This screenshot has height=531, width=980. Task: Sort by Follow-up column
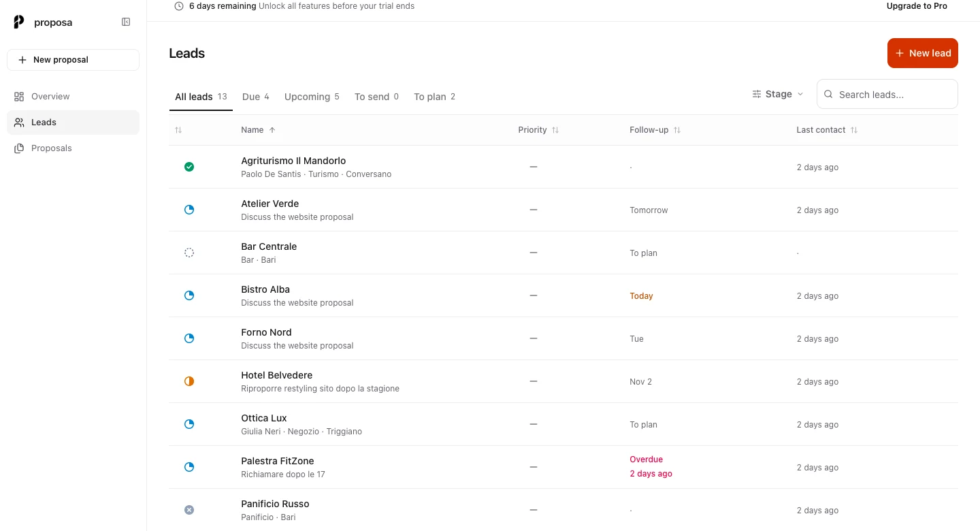pyautogui.click(x=655, y=130)
